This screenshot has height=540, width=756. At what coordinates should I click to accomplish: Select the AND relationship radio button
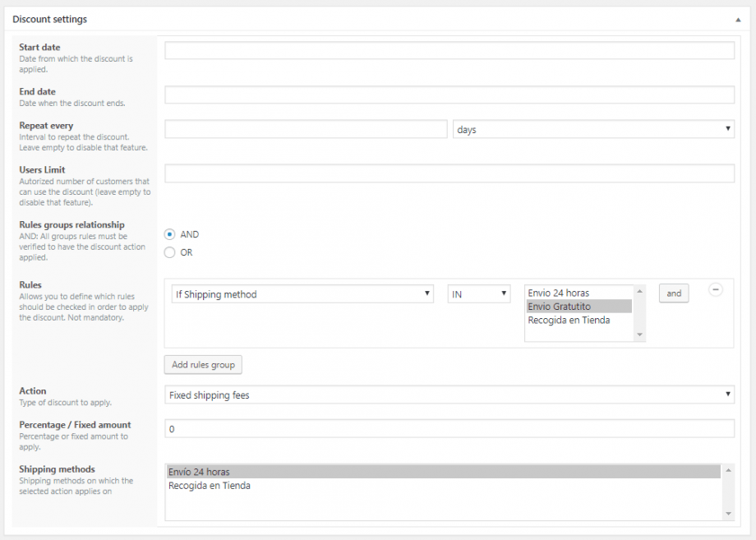(x=169, y=234)
